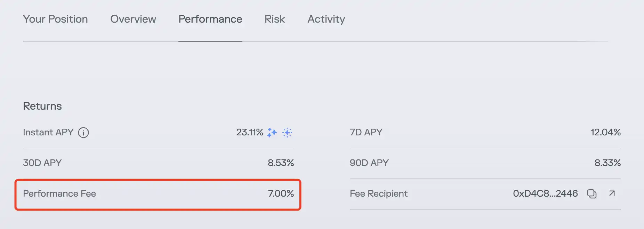The height and width of the screenshot is (229, 644).
Task: Select the glowing star icon after Instant APY
Action: point(287,132)
